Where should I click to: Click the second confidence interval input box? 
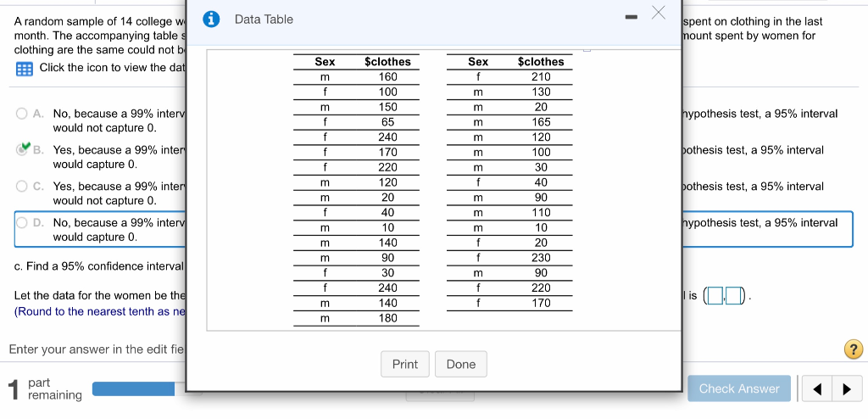pyautogui.click(x=733, y=296)
